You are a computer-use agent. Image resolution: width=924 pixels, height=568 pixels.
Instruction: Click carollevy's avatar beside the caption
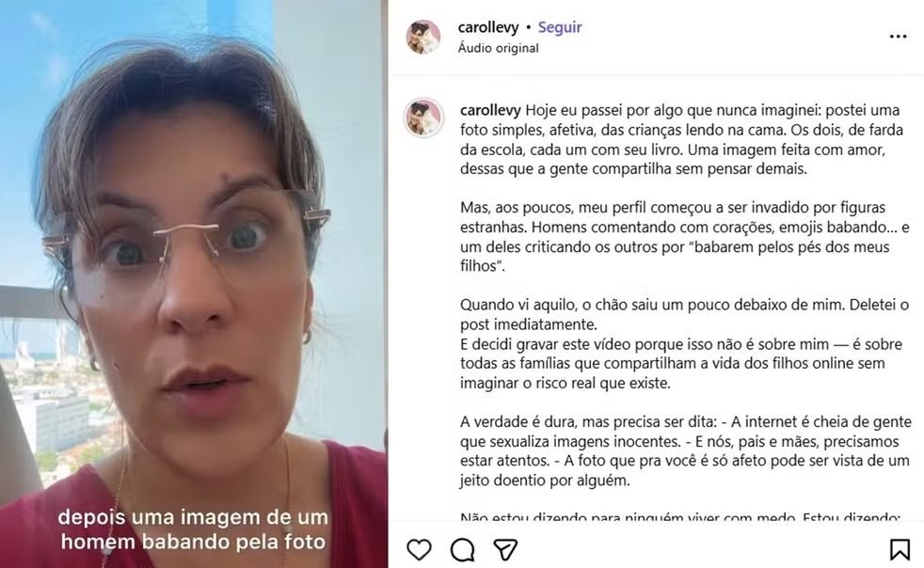(423, 118)
